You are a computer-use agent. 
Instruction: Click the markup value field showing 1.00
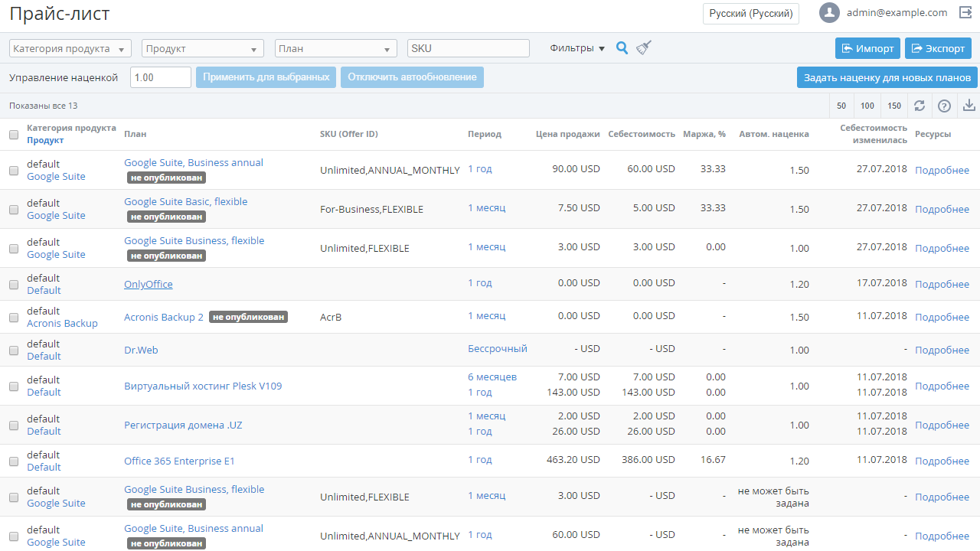point(161,77)
